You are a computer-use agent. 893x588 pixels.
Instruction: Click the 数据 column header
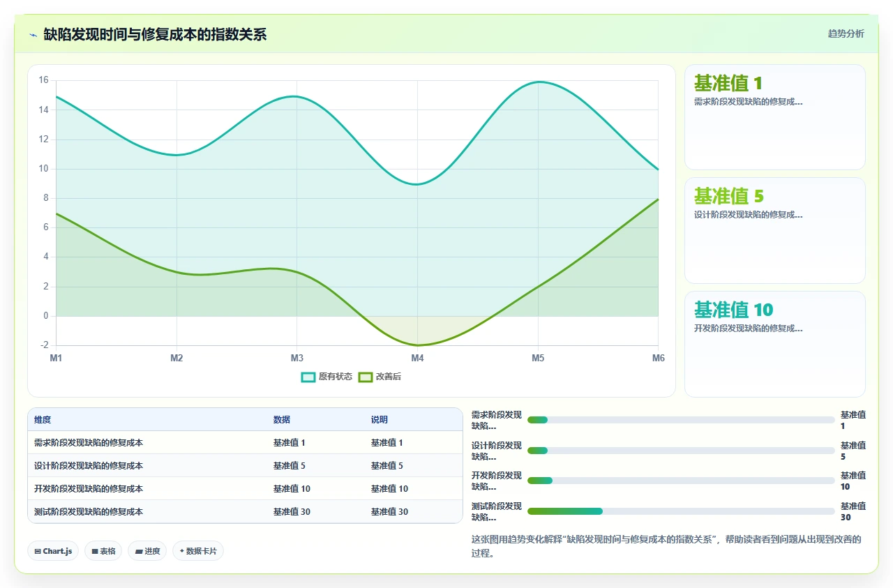coord(282,420)
